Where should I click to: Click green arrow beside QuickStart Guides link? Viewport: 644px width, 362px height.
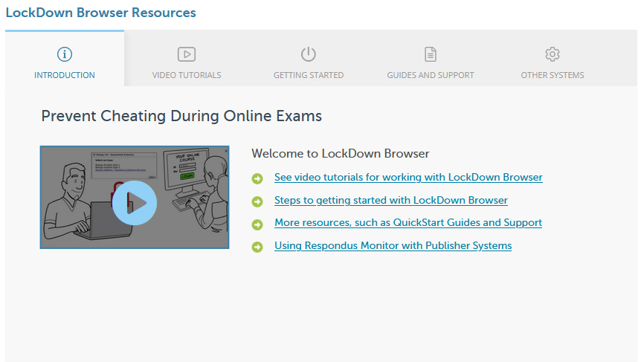257,224
